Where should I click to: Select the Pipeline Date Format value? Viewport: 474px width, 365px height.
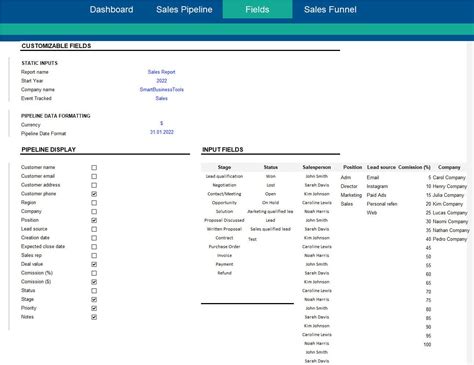162,132
